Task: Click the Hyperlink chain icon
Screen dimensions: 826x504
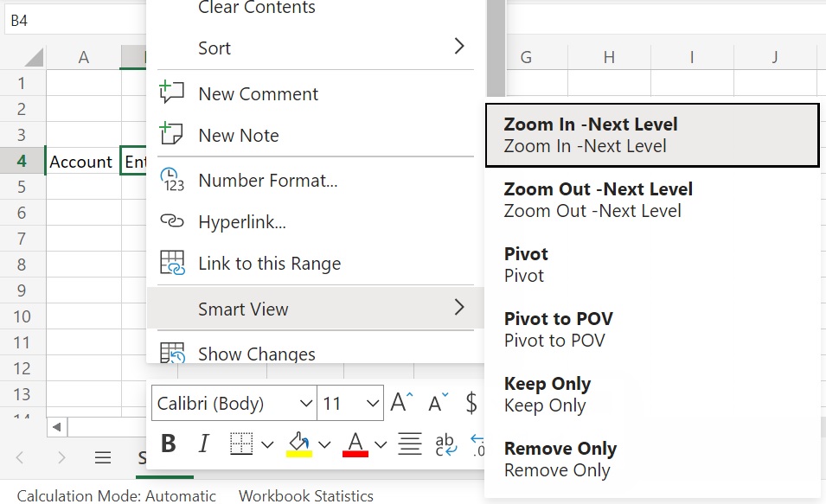Action: click(172, 222)
